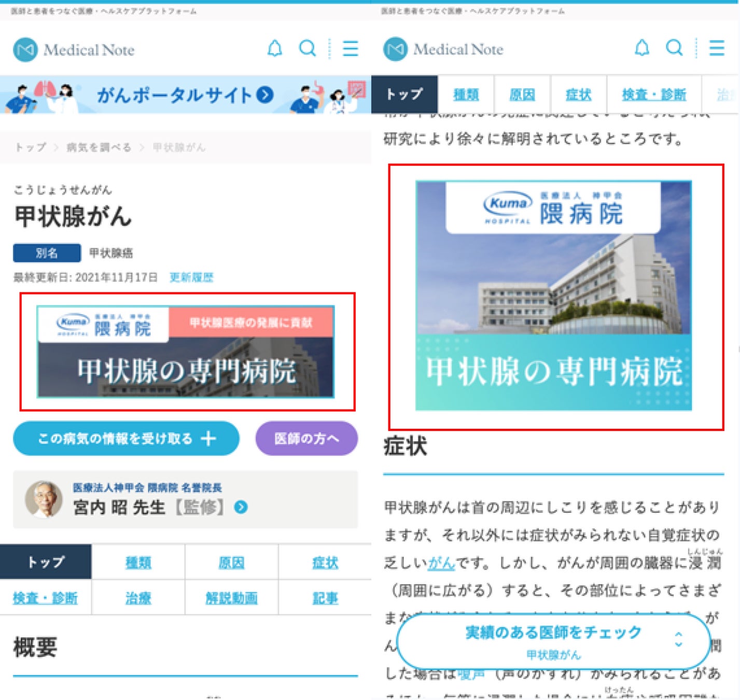
Task: Select the 記事 tab
Action: 325,598
